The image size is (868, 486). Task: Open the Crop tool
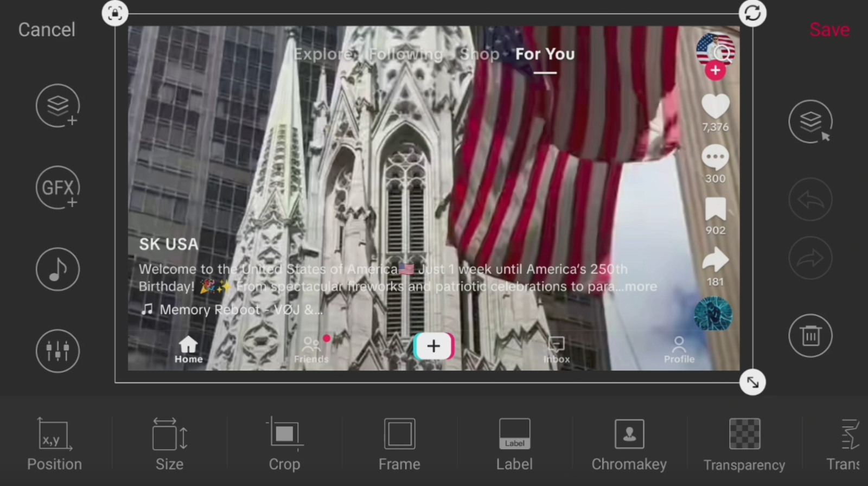284,445
